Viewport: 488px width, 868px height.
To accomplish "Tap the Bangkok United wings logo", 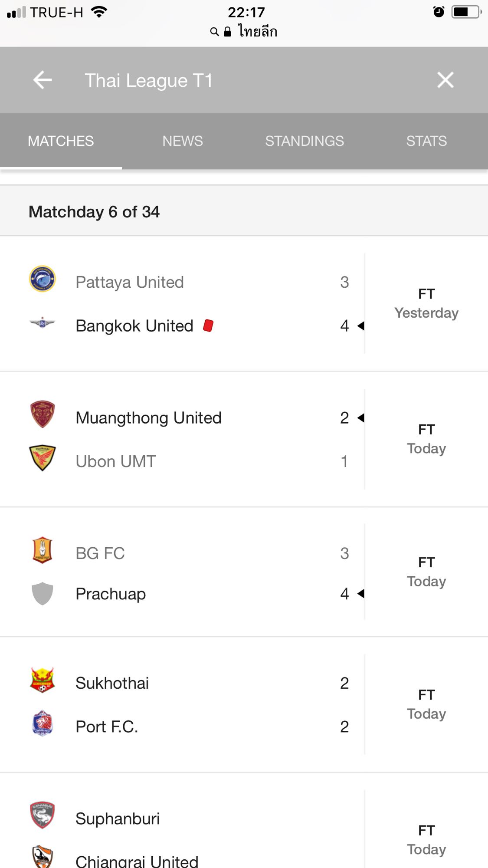I will point(42,323).
